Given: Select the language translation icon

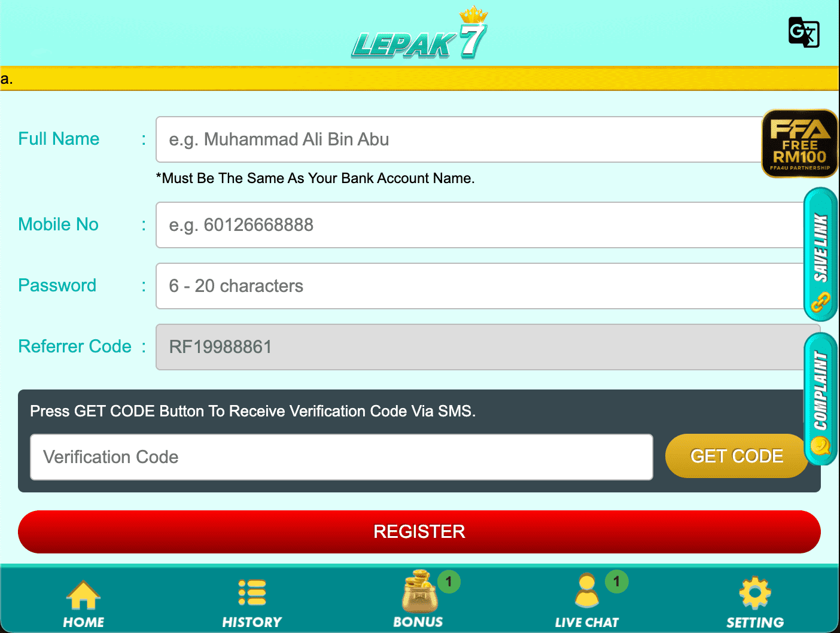Looking at the screenshot, I should click(804, 34).
